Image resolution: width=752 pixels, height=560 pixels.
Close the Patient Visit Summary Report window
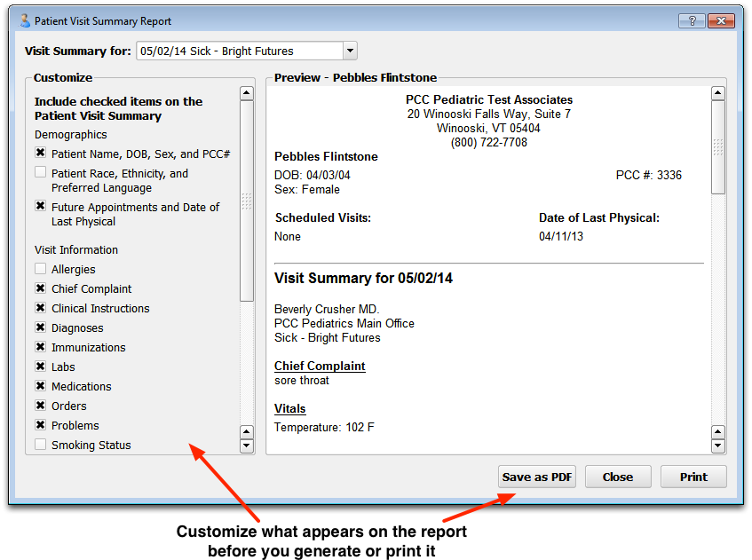pyautogui.click(x=721, y=20)
